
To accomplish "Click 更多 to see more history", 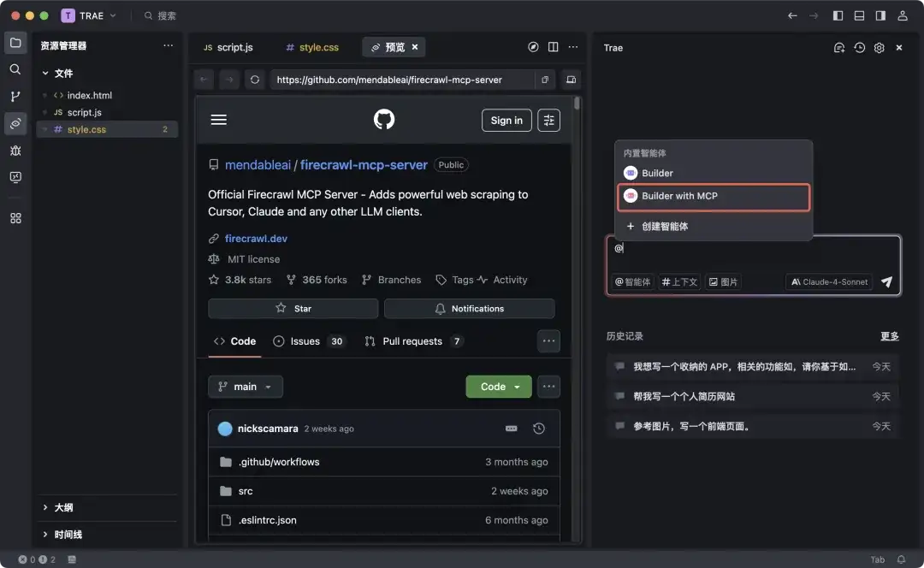I will tap(889, 336).
